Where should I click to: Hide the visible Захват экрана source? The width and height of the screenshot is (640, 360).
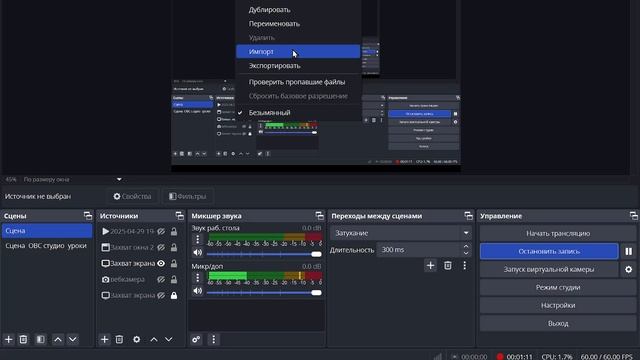[x=161, y=263]
